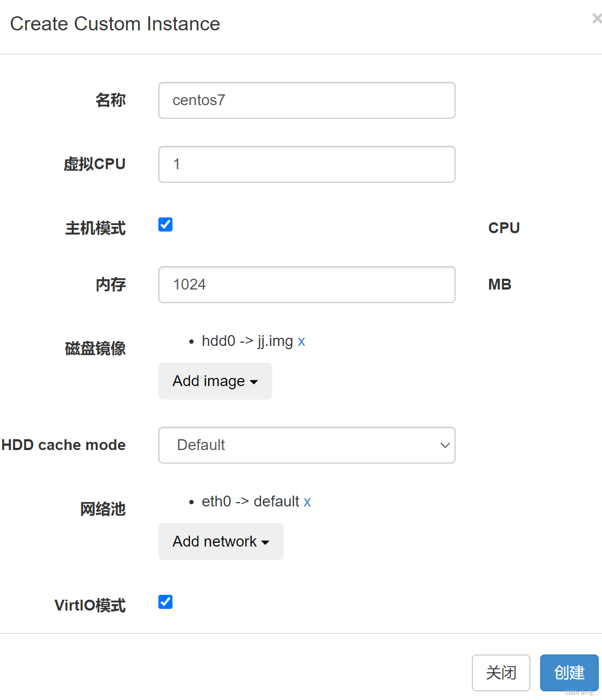Click the 名称 input field containing centos7
This screenshot has width=602, height=700.
click(307, 100)
